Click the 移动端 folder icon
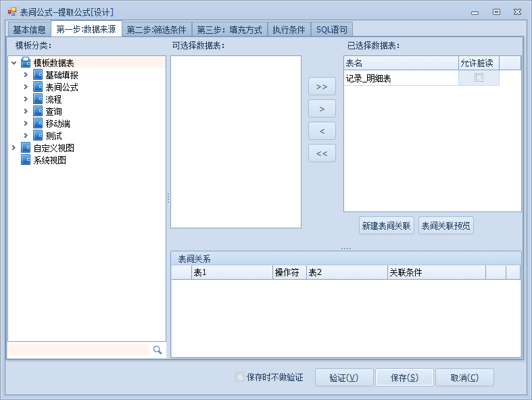 [x=38, y=124]
